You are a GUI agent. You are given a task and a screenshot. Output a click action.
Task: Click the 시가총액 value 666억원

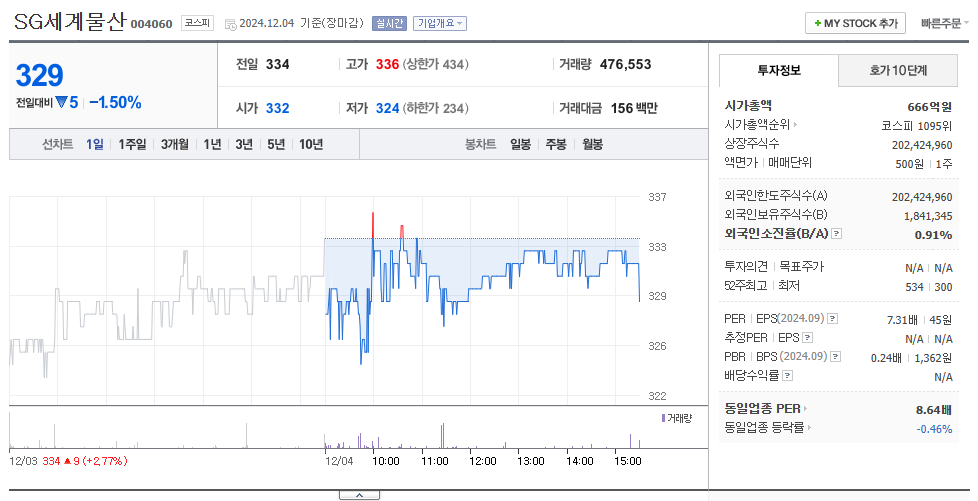point(929,107)
